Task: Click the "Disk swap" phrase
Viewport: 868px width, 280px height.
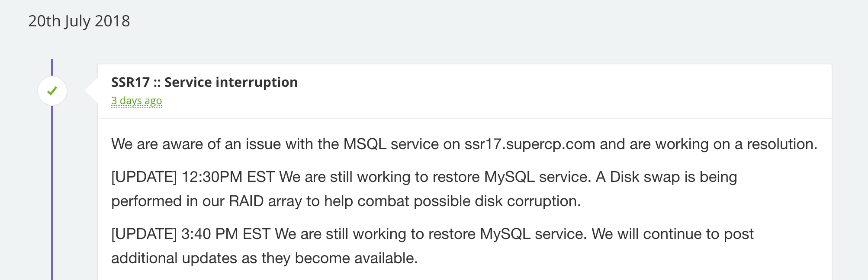Action: click(x=645, y=177)
